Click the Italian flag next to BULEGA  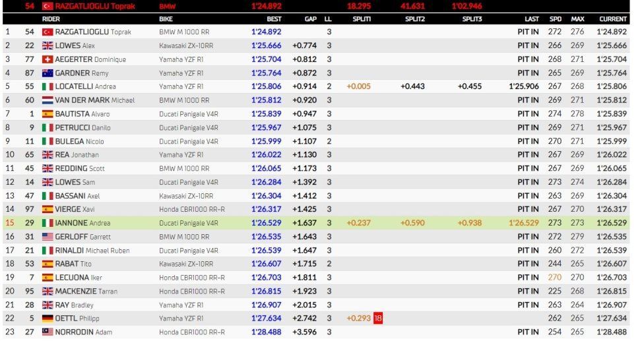coord(48,141)
